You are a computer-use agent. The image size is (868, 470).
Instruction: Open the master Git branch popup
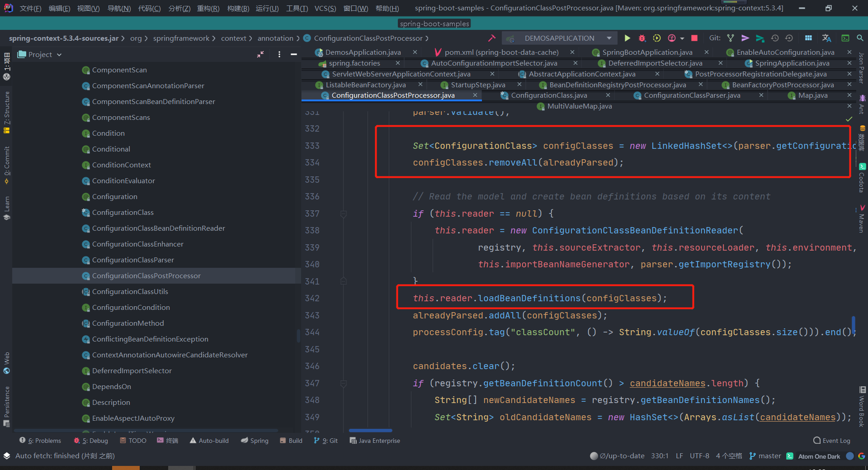click(765, 456)
